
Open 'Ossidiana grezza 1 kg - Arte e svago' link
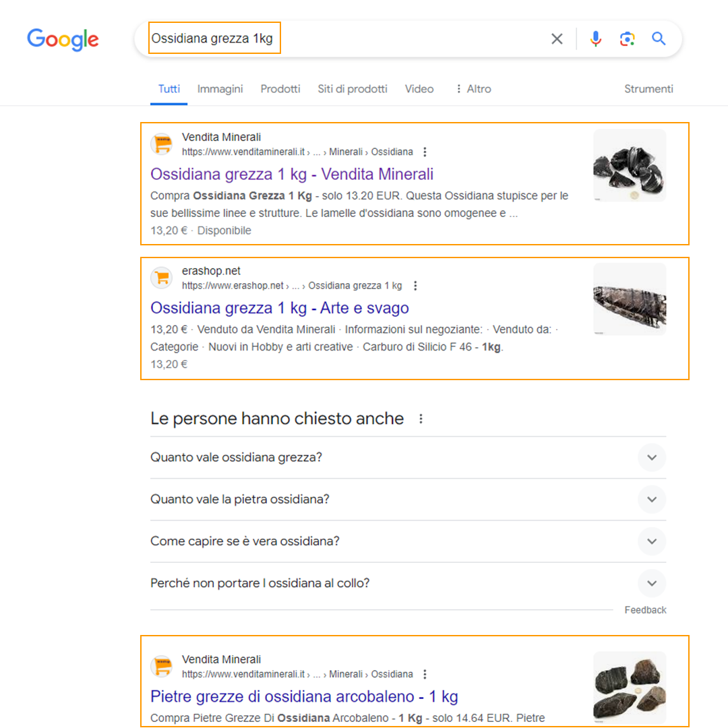point(280,308)
